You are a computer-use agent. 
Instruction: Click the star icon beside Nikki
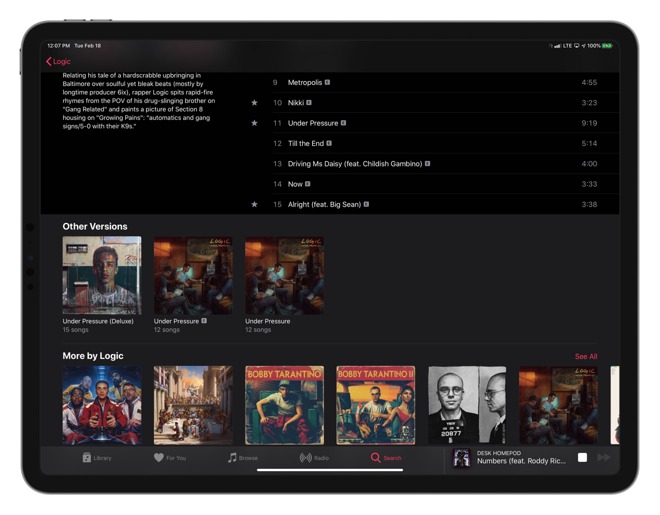click(x=254, y=102)
